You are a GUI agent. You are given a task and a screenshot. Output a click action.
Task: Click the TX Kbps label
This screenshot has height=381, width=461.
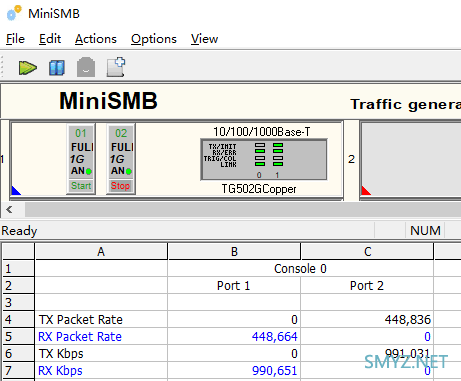point(61,354)
